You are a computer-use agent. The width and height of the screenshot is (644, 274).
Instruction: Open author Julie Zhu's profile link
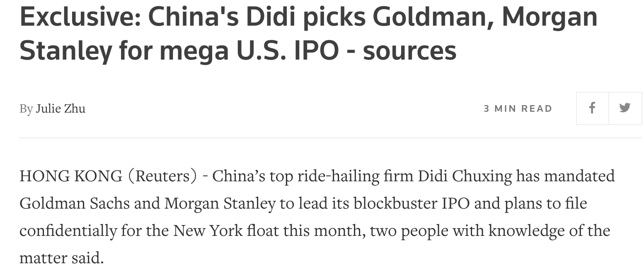click(x=61, y=108)
